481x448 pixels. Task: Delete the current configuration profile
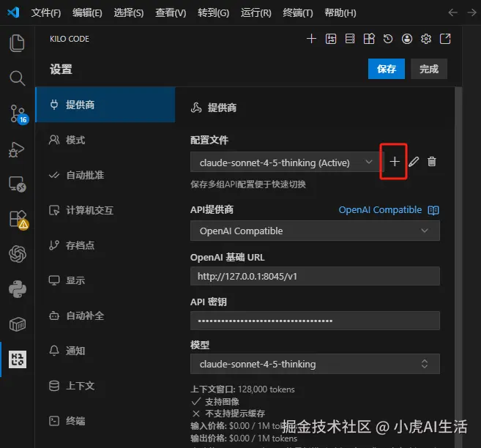[432, 161]
